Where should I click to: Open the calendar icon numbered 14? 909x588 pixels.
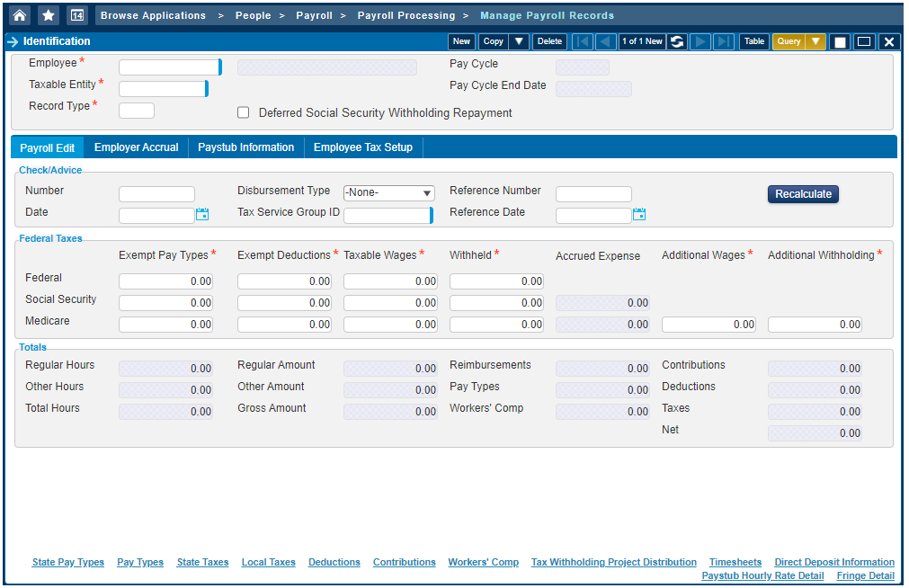77,15
